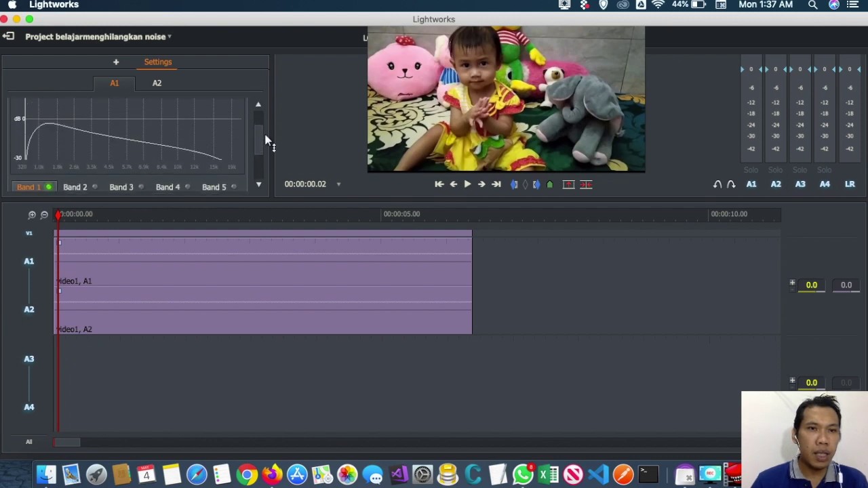Open the Apple menu
Image resolution: width=868 pixels, height=488 pixels.
[12, 5]
